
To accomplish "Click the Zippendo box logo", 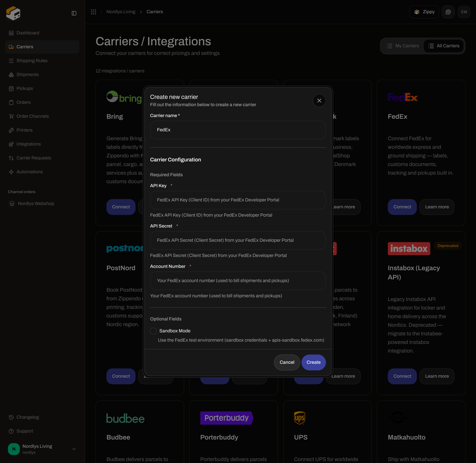I will click(x=13, y=13).
